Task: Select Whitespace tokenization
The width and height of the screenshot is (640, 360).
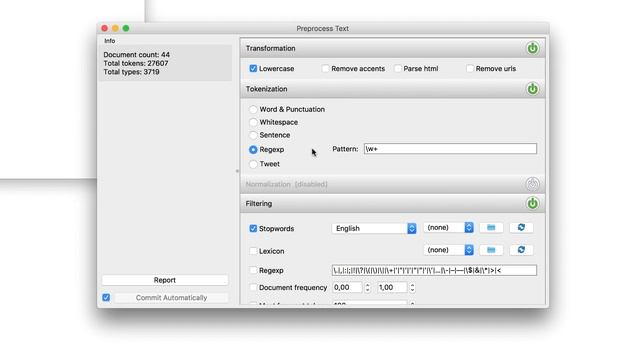Action: (x=253, y=122)
